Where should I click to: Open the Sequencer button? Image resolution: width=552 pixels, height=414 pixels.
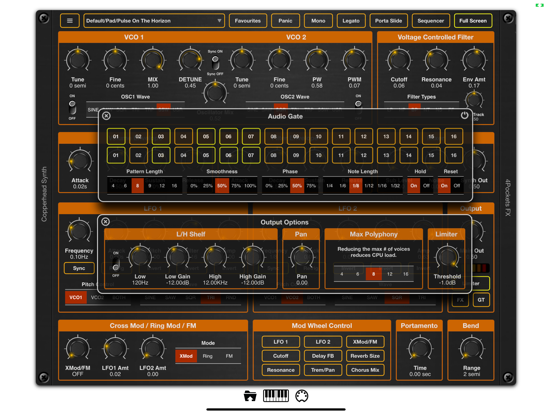point(431,21)
